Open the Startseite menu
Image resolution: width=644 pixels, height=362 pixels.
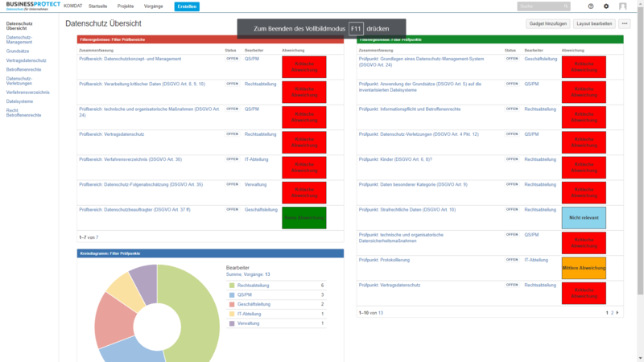coord(97,6)
